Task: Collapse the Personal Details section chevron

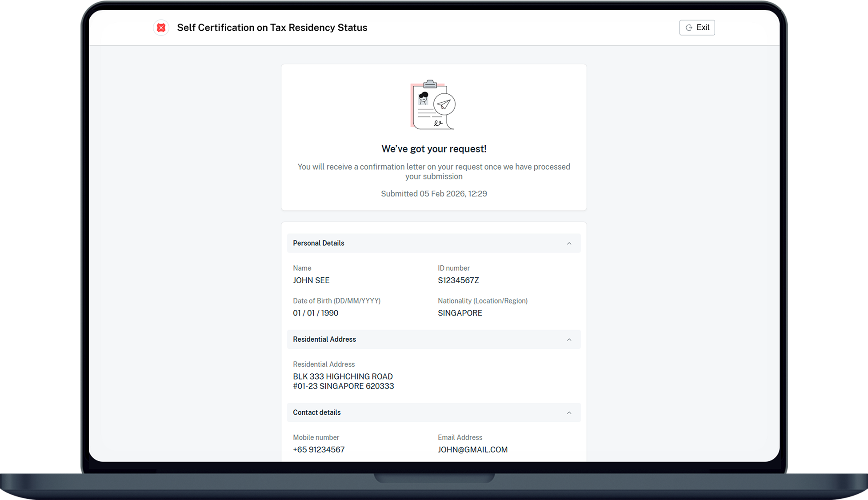Action: coord(569,244)
